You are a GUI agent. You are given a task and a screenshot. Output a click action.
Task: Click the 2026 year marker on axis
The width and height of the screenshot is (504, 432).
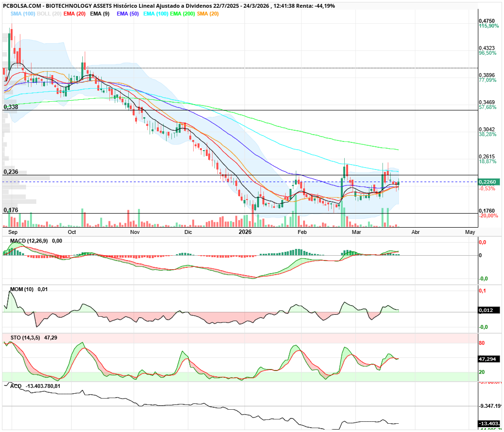click(x=246, y=232)
